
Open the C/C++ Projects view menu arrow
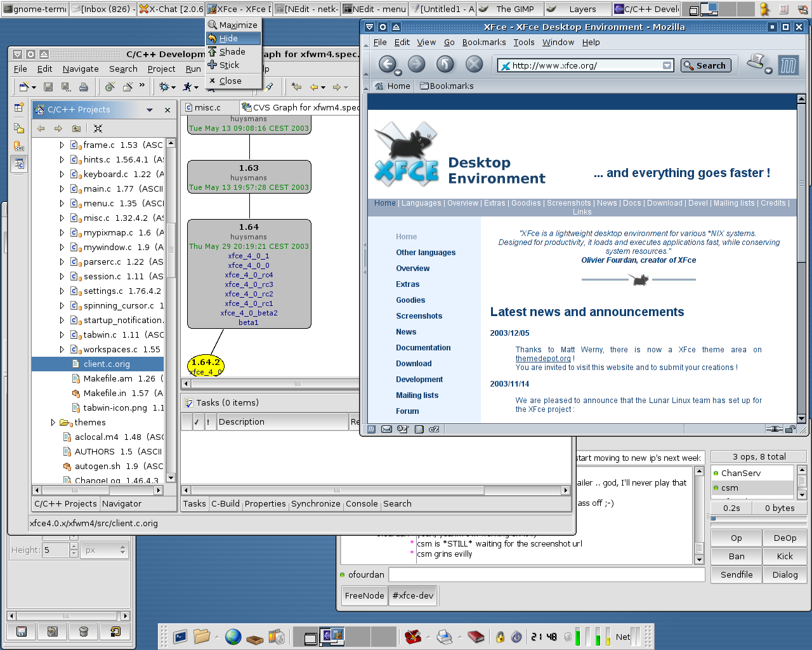(x=150, y=110)
